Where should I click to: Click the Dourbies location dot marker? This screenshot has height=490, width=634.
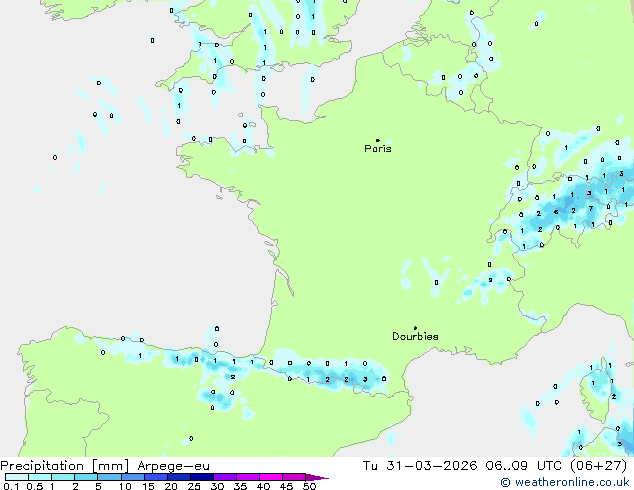click(415, 328)
